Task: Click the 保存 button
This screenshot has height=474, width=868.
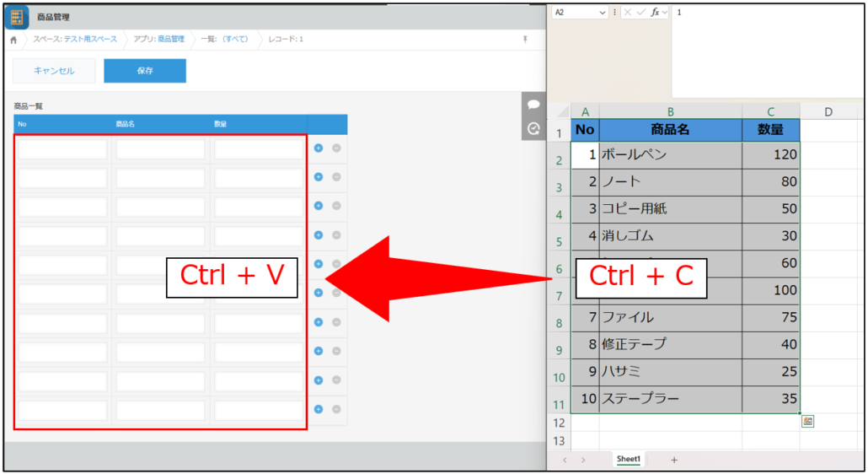Action: [145, 71]
